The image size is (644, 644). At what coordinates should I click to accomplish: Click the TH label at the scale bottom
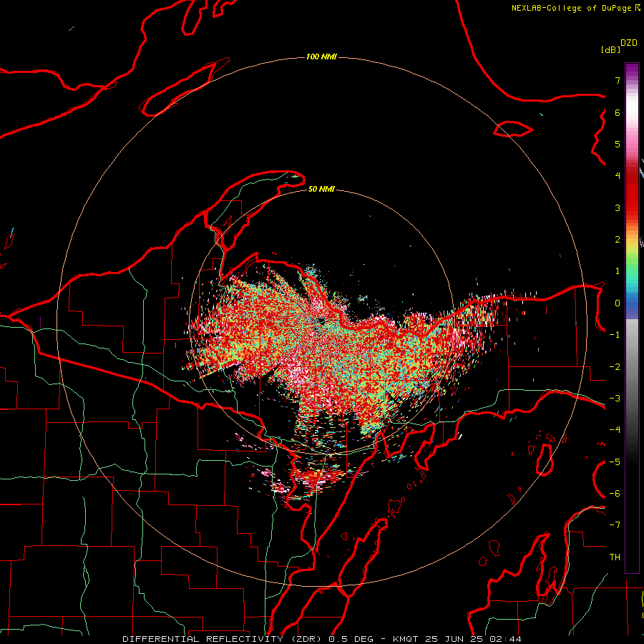(x=615, y=557)
